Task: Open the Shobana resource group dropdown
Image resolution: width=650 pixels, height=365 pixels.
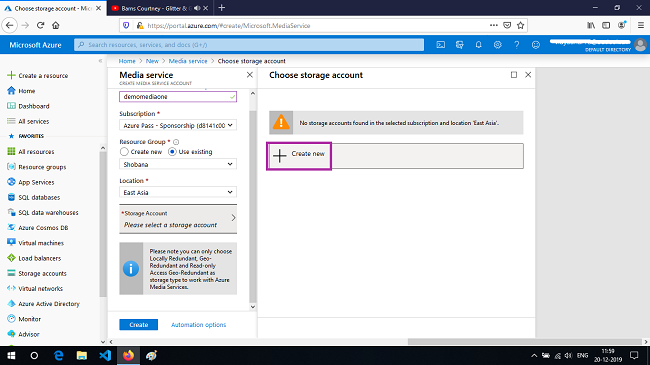Action: click(178, 164)
